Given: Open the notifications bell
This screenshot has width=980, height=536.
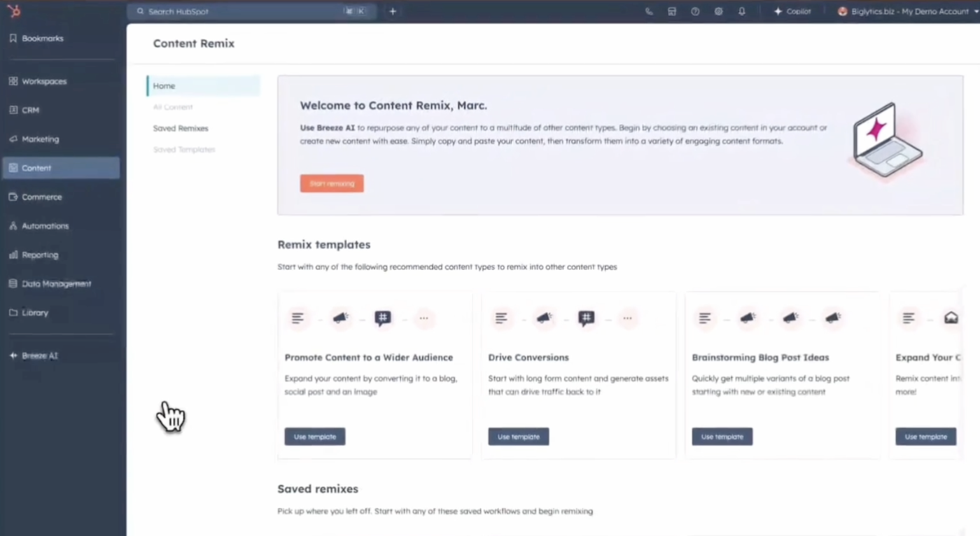Looking at the screenshot, I should point(742,11).
